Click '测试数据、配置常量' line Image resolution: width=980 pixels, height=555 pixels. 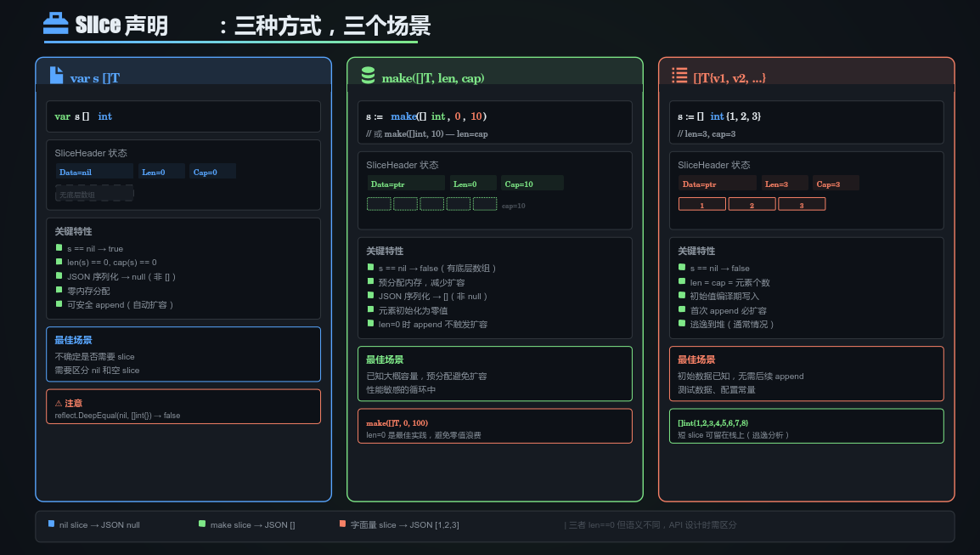pyautogui.click(x=716, y=390)
